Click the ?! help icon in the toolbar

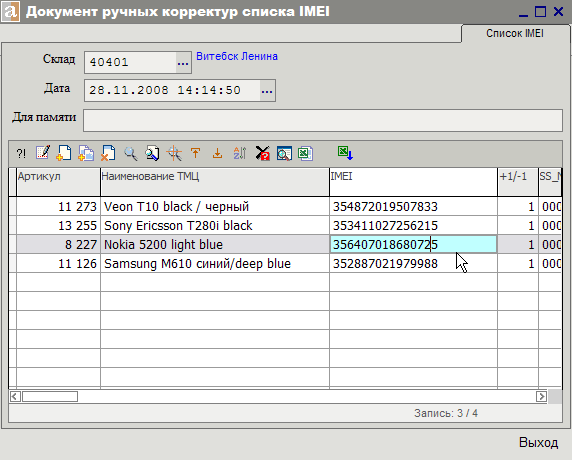(x=21, y=154)
